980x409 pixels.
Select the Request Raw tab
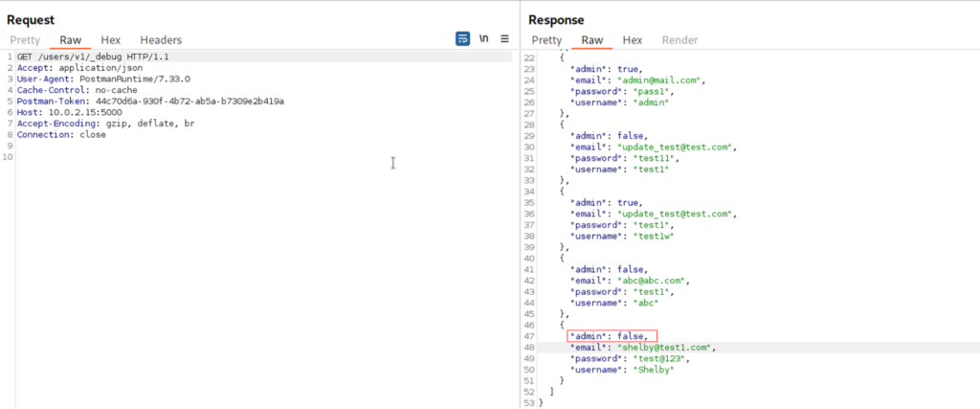click(71, 40)
